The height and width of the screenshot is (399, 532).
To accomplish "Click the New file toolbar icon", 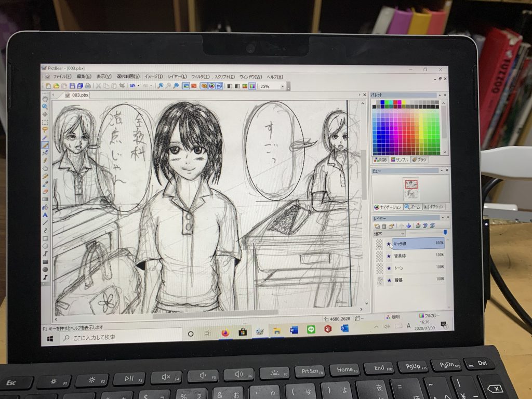I will point(48,86).
